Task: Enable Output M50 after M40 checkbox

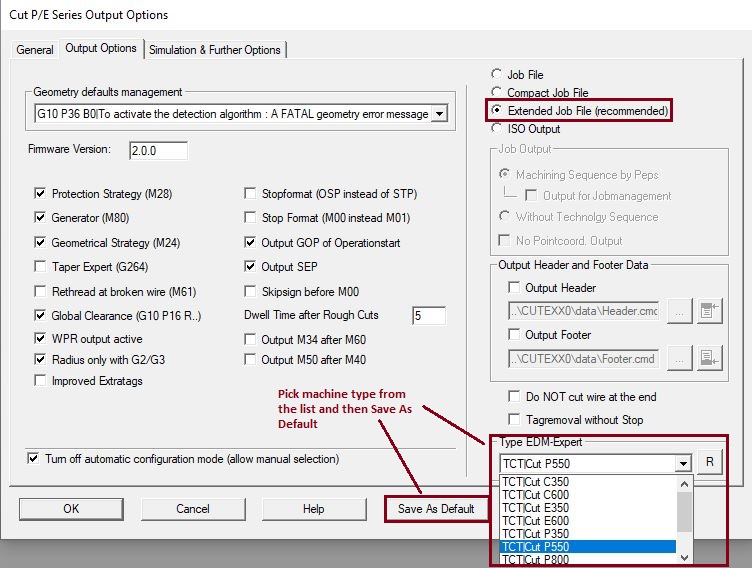Action: click(250, 360)
